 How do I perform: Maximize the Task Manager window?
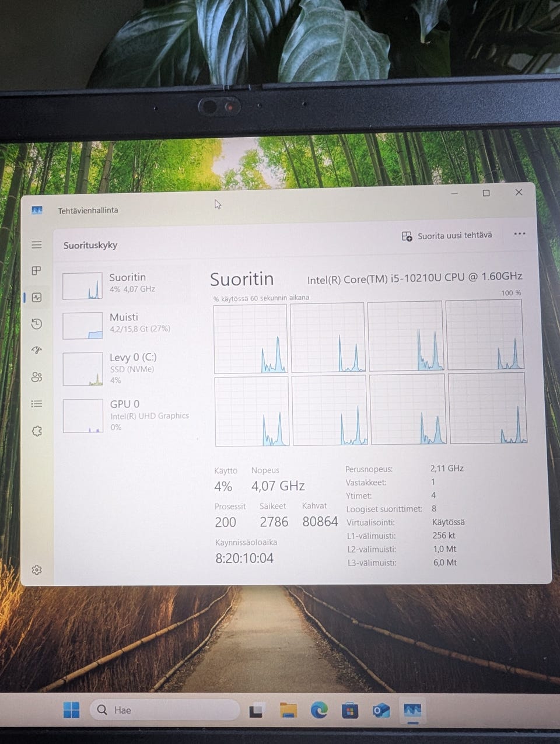(486, 193)
